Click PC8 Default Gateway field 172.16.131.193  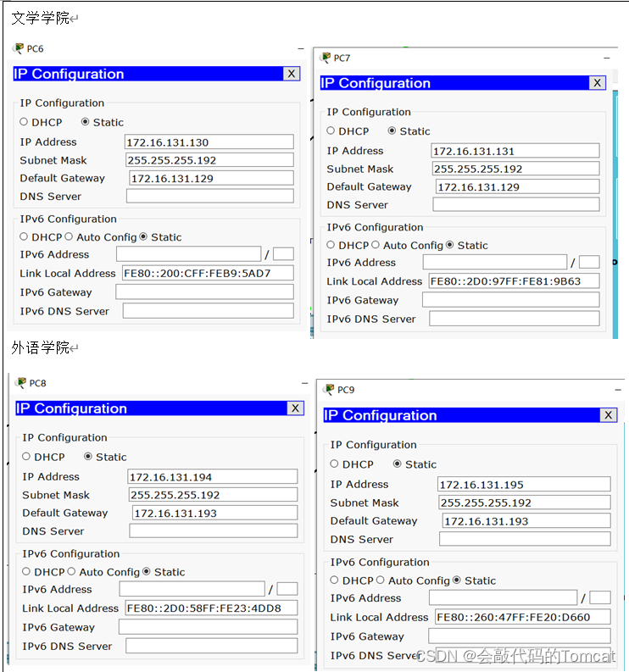tap(214, 513)
